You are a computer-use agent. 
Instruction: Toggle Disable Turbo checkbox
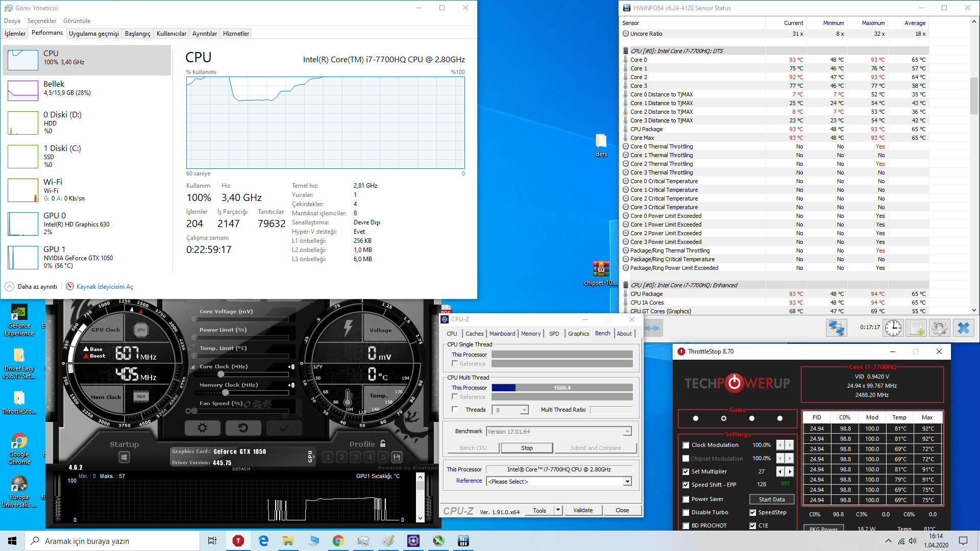pos(686,512)
